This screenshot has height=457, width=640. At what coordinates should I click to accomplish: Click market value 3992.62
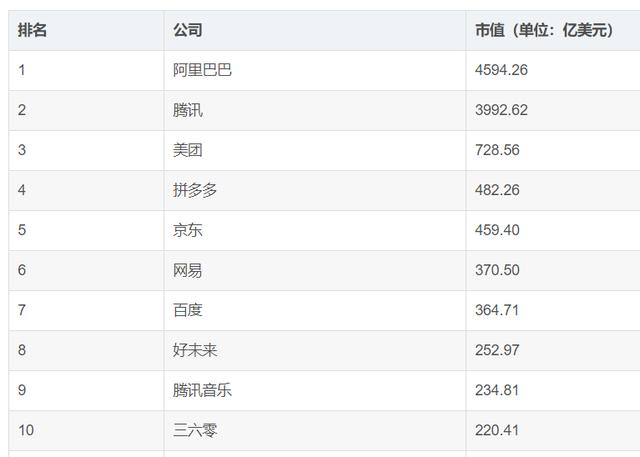pyautogui.click(x=501, y=110)
